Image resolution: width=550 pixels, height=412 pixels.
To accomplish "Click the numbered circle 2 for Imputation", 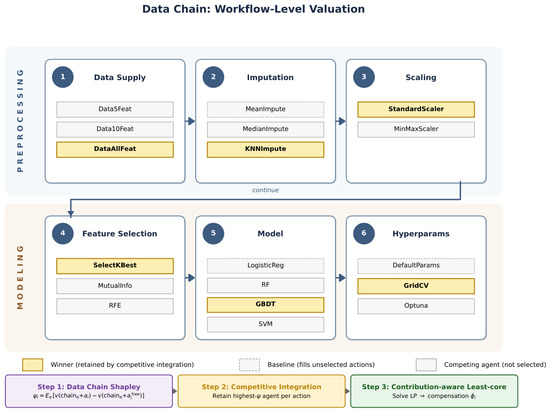I will pyautogui.click(x=213, y=77).
